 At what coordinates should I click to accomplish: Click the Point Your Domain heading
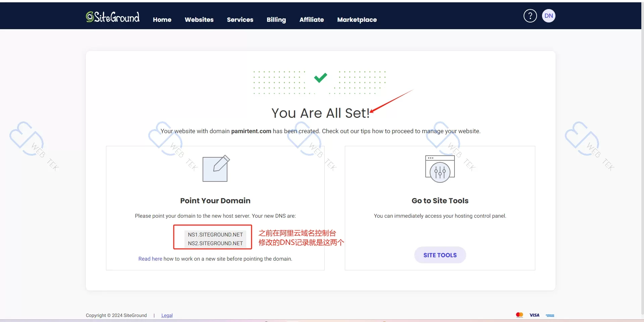coord(215,201)
